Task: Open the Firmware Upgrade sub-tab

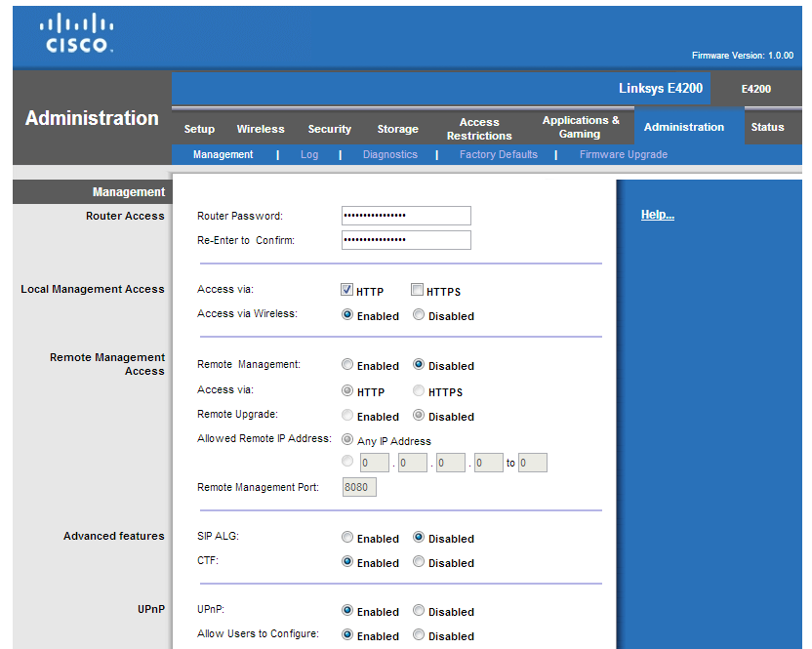Action: click(x=624, y=154)
